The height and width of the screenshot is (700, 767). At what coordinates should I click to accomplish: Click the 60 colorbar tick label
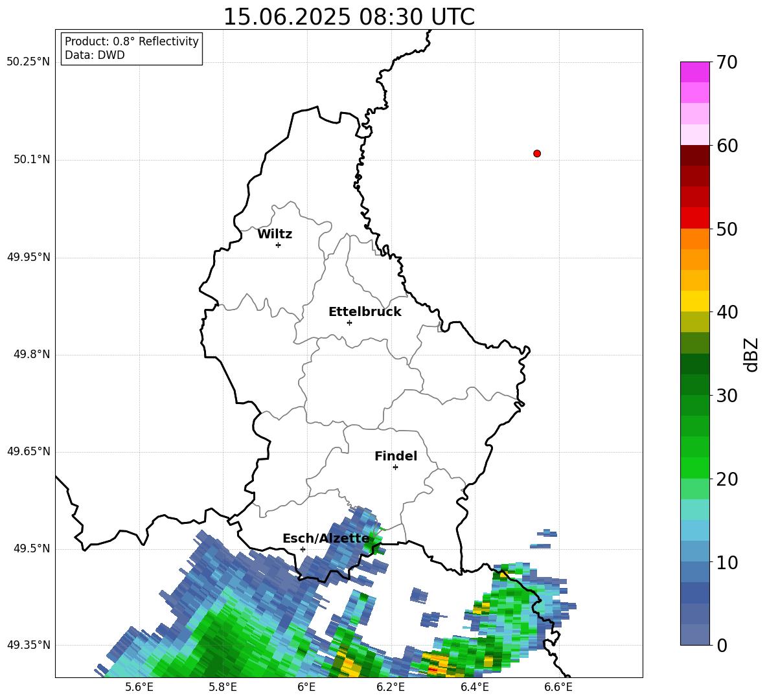727,146
